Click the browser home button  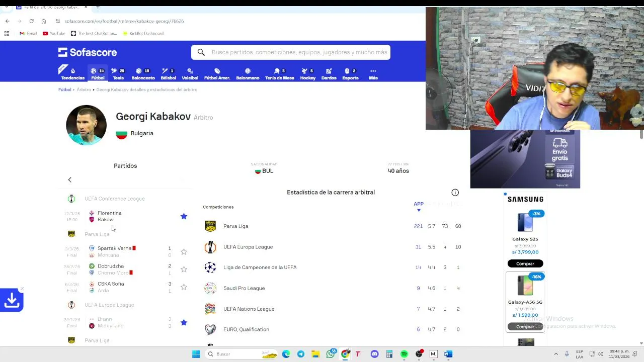coord(44,21)
